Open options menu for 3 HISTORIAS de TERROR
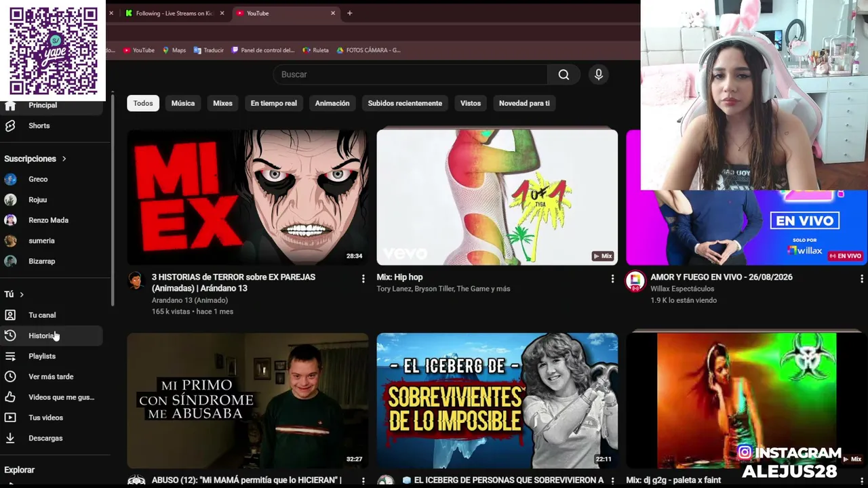Image resolution: width=868 pixels, height=488 pixels. point(363,279)
